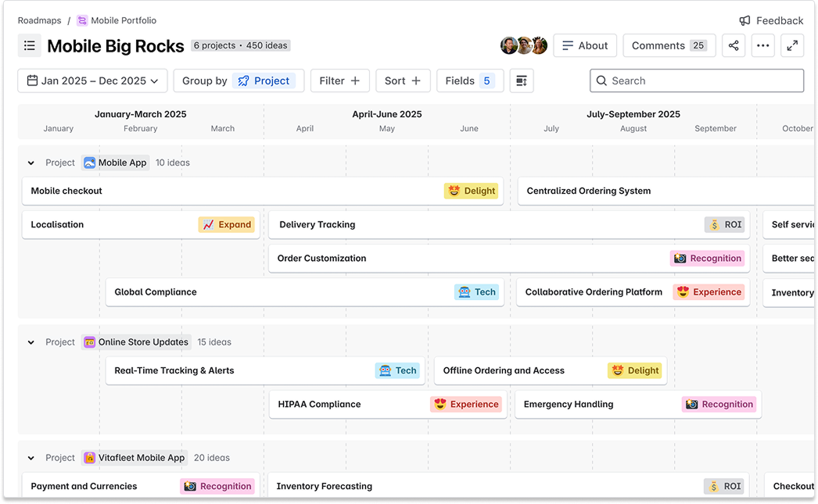This screenshot has height=504, width=818.
Task: Click inside the Search field
Action: click(x=696, y=80)
